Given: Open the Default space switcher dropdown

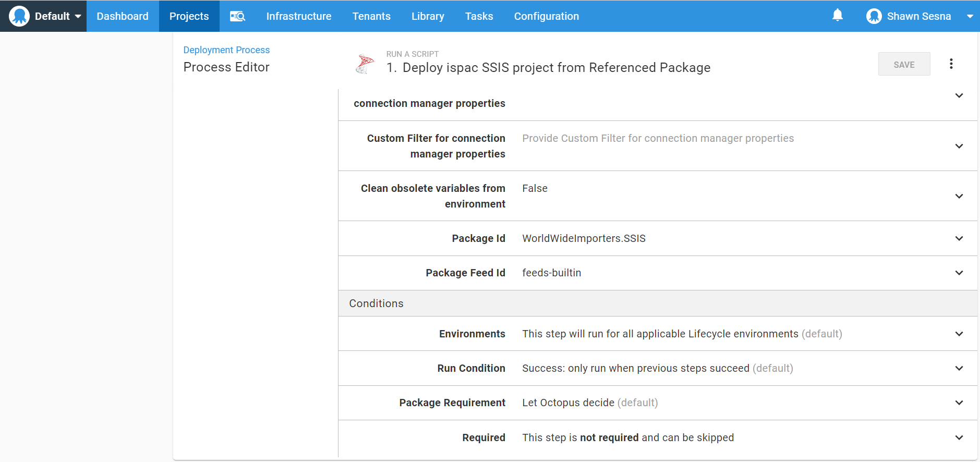Looking at the screenshot, I should [78, 16].
